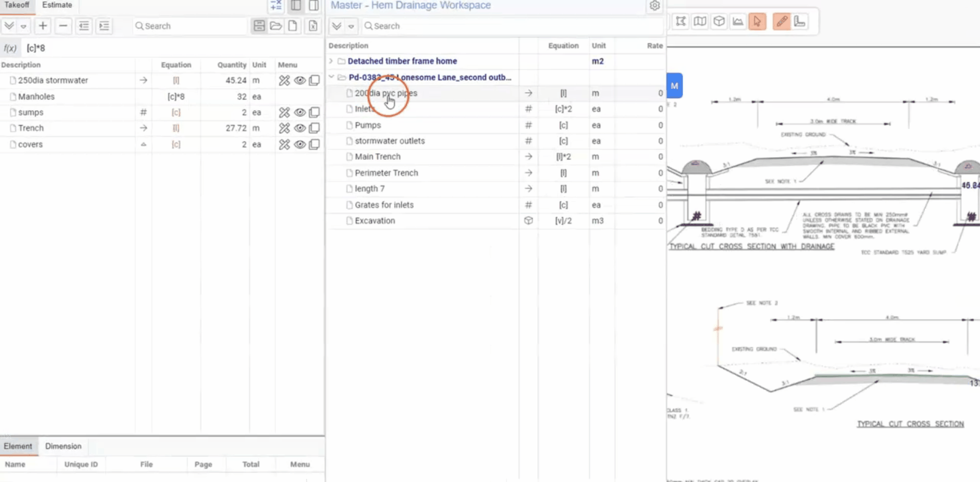The height and width of the screenshot is (482, 980).
Task: Click the folded map icon
Action: click(700, 21)
